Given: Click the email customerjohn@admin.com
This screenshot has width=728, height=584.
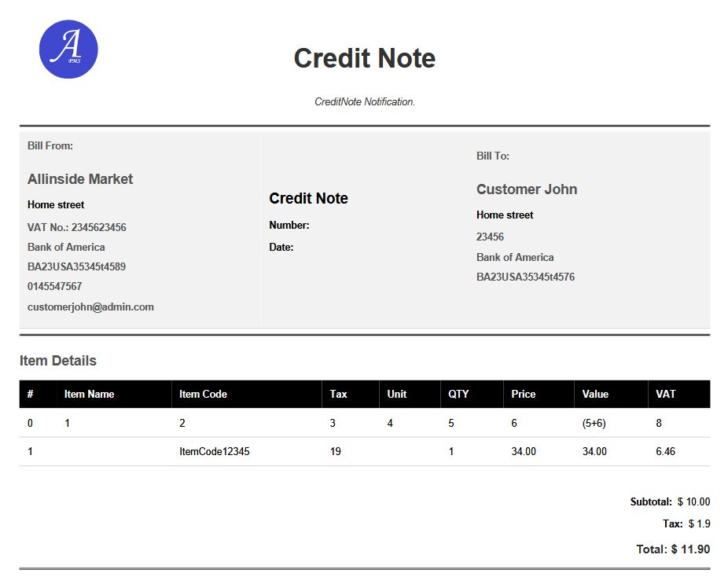Looking at the screenshot, I should click(90, 307).
